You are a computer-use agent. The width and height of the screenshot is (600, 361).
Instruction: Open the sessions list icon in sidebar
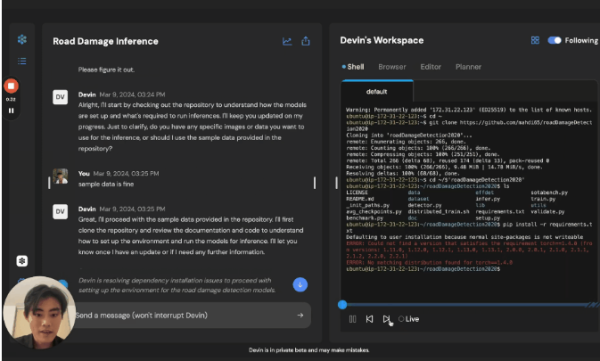tap(22, 61)
